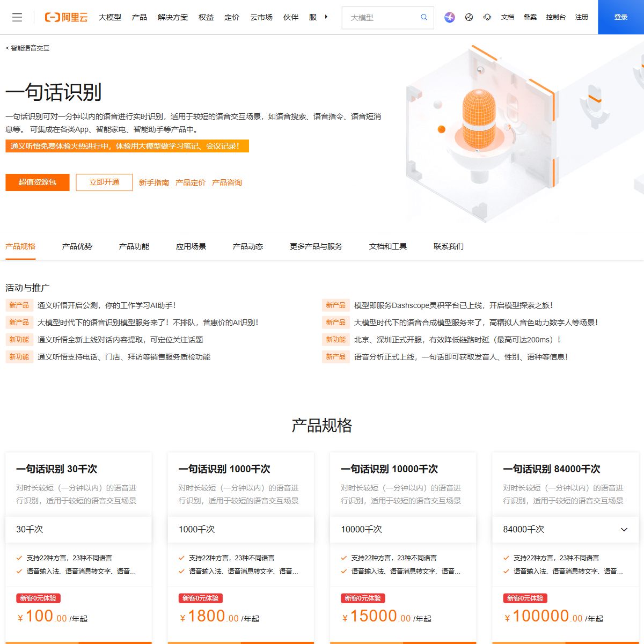This screenshot has width=644, height=644.
Task: Click the 一句话识别 10000千次 card title
Action: click(x=390, y=469)
